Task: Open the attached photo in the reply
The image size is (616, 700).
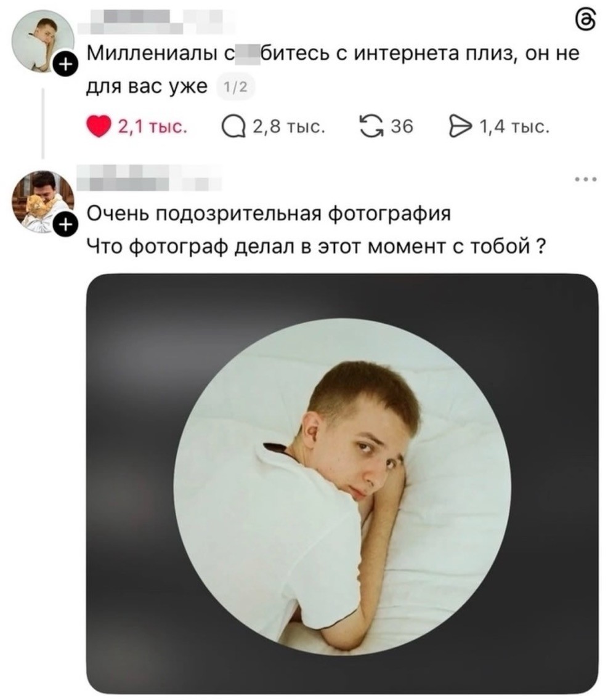Action: point(342,485)
